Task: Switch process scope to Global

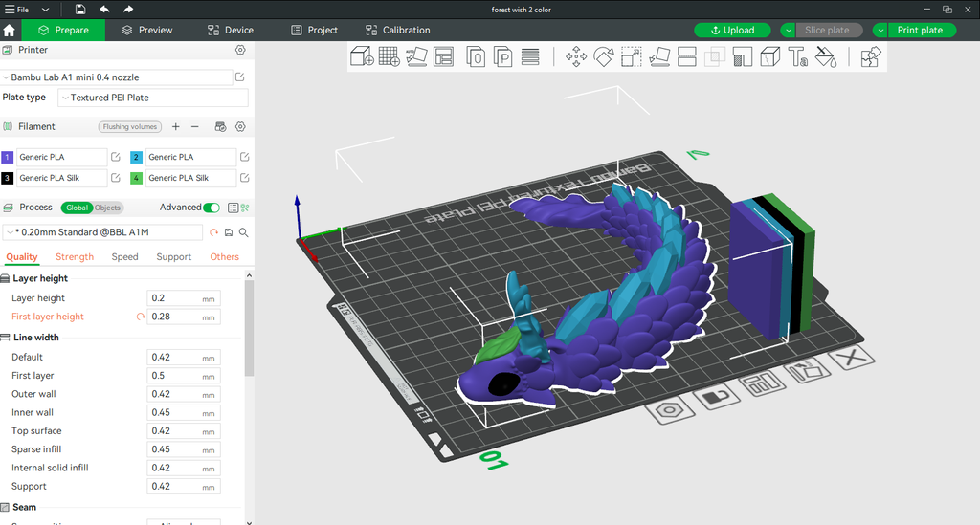Action: (77, 208)
